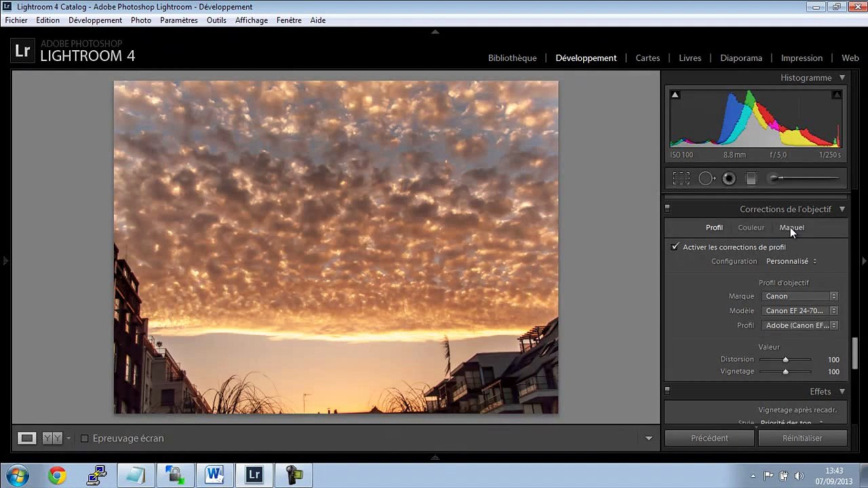This screenshot has height=488, width=868.
Task: Uncheck Activer les corrections de profil
Action: [x=675, y=247]
